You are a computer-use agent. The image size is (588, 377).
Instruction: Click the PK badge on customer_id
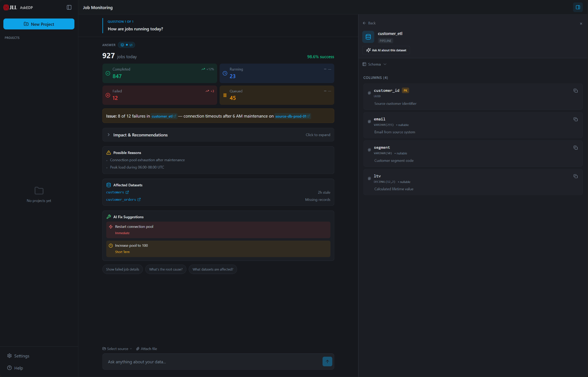tap(405, 91)
